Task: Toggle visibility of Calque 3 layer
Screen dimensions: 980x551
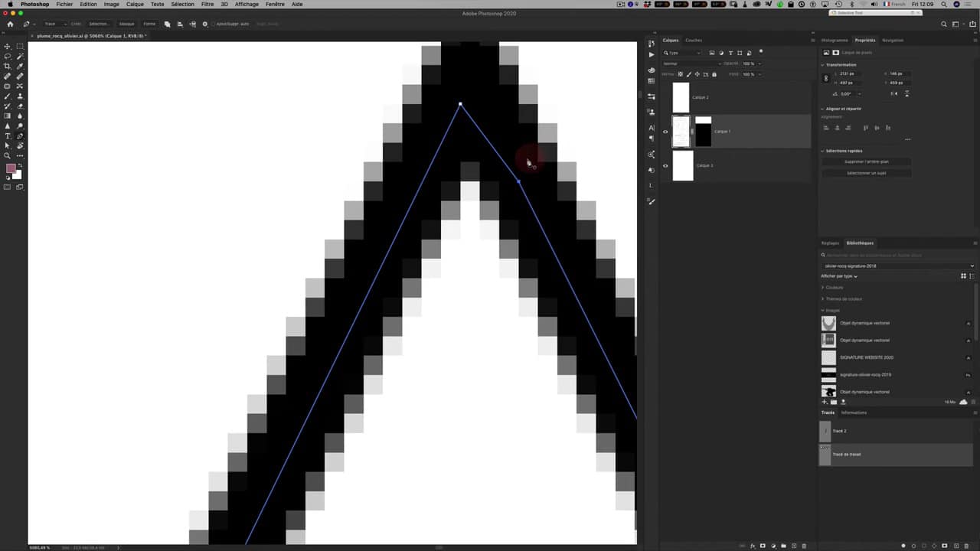Action: [665, 165]
